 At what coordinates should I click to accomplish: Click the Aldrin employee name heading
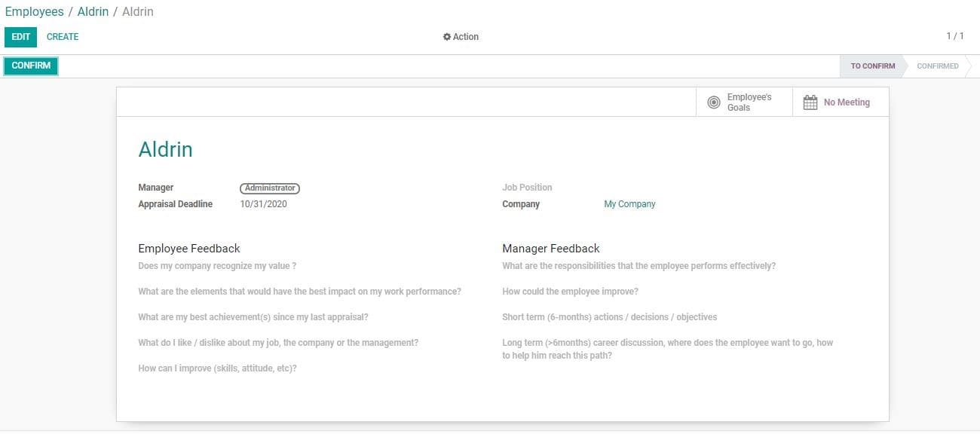pos(165,149)
